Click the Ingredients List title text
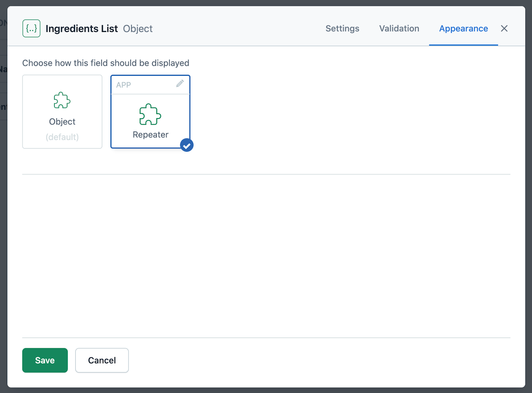The height and width of the screenshot is (393, 532). click(82, 29)
